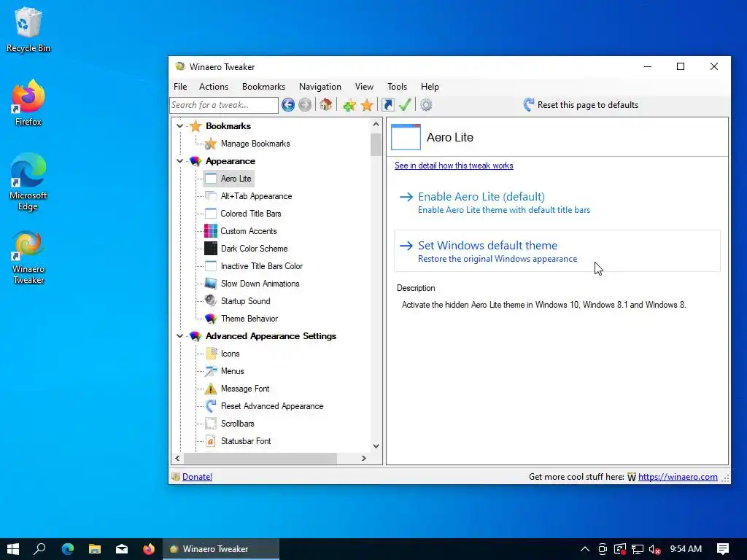Click the tree's horizontal scrollbar right arrow
The height and width of the screenshot is (560, 747).
click(x=364, y=458)
